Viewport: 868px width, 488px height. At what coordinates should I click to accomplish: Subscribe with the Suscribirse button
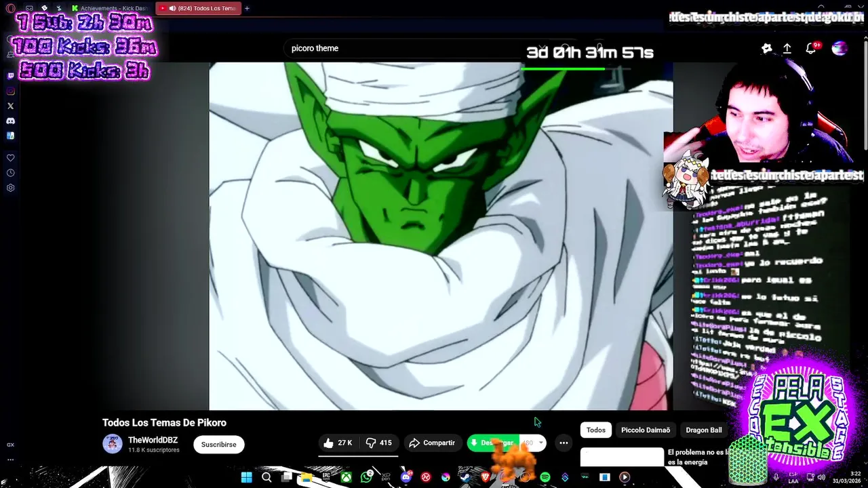(x=218, y=444)
